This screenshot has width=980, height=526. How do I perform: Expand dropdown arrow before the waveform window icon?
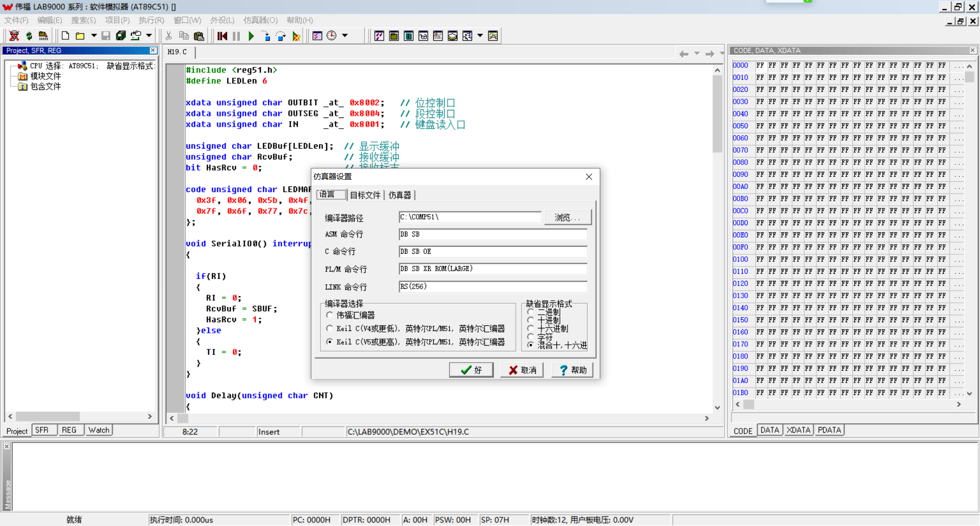[480, 36]
